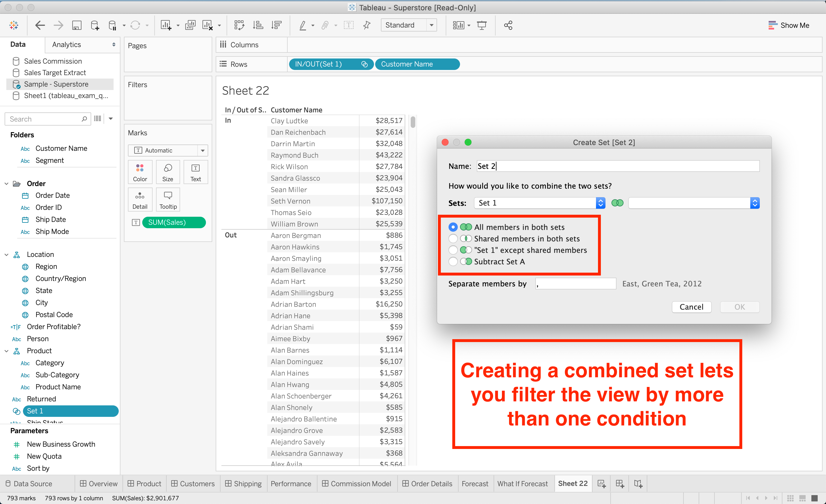Open the Automatic mark type dropdown
The image size is (826, 504).
tap(168, 151)
